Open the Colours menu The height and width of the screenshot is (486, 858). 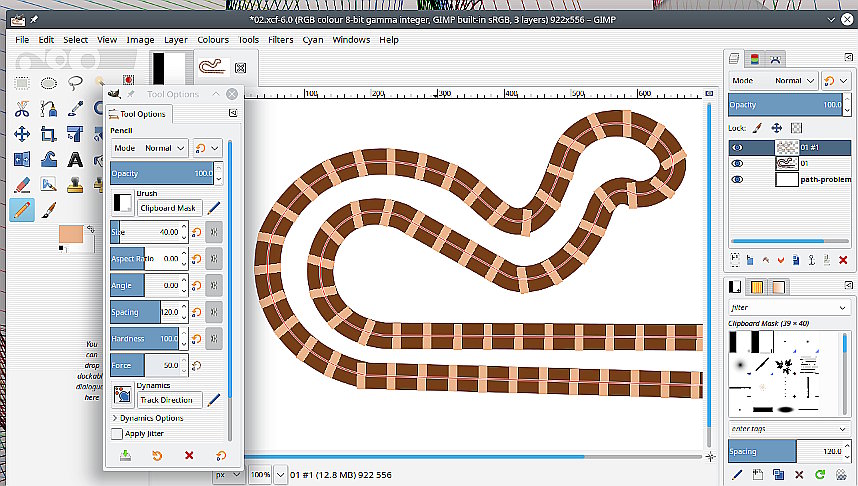(212, 40)
